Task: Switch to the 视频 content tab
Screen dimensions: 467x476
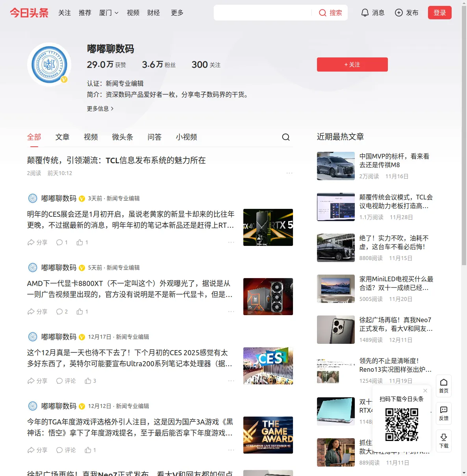Action: [91, 137]
